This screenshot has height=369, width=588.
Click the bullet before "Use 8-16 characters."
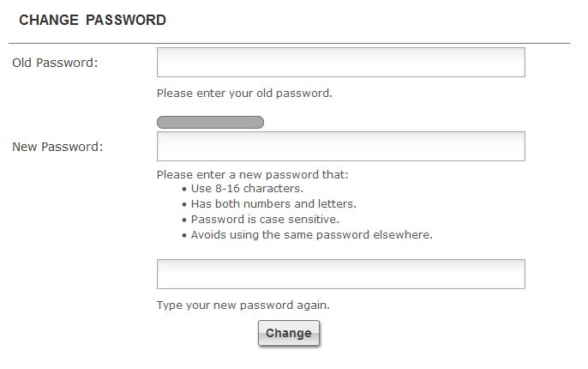[x=184, y=190]
